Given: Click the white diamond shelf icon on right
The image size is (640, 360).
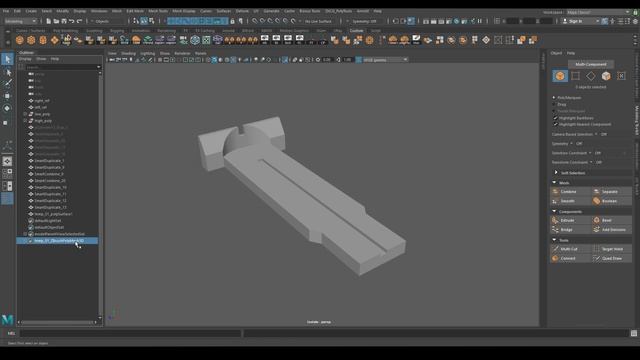Looking at the screenshot, I should click(x=486, y=40).
